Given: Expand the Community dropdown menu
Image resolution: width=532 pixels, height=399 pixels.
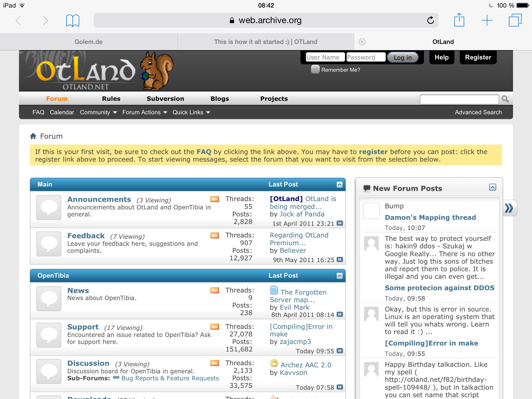Looking at the screenshot, I should point(98,112).
